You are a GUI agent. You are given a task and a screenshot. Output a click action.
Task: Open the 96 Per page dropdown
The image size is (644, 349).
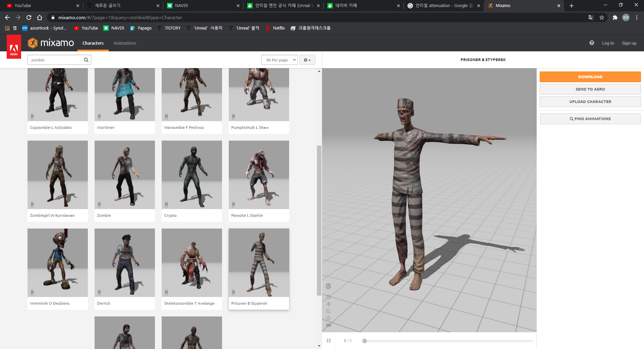point(279,60)
